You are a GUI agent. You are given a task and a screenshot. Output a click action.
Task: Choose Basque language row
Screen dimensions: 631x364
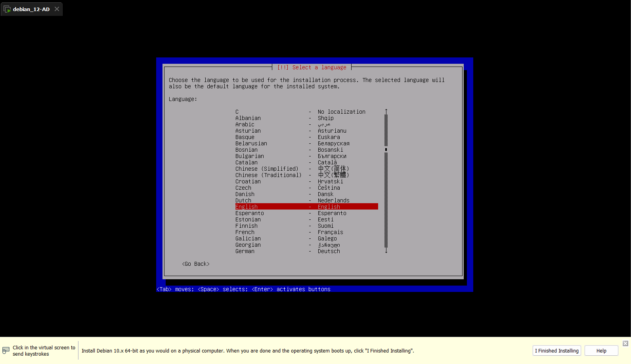tap(306, 137)
